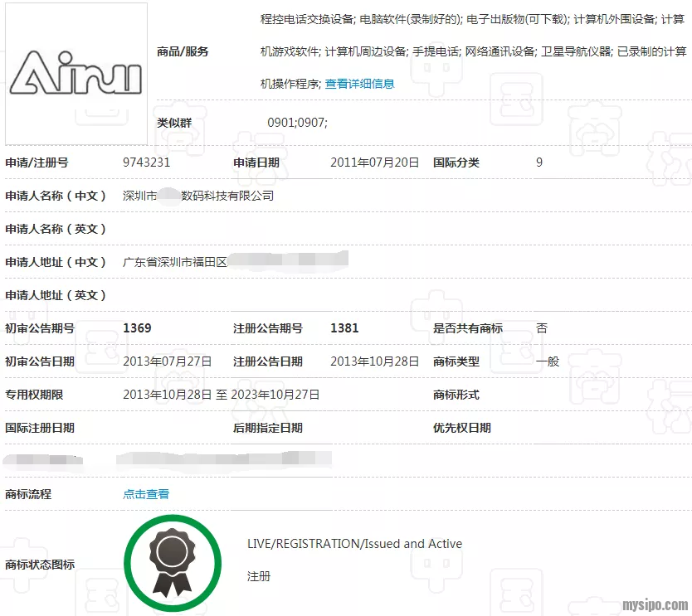Screen dimensions: 692x616
Task: Click the application number 9743231
Action: (x=146, y=162)
